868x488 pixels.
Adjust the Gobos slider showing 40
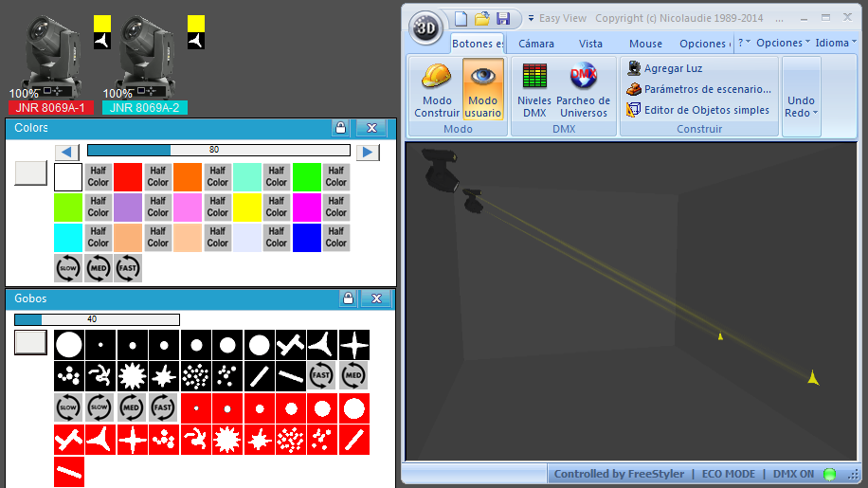[97, 319]
